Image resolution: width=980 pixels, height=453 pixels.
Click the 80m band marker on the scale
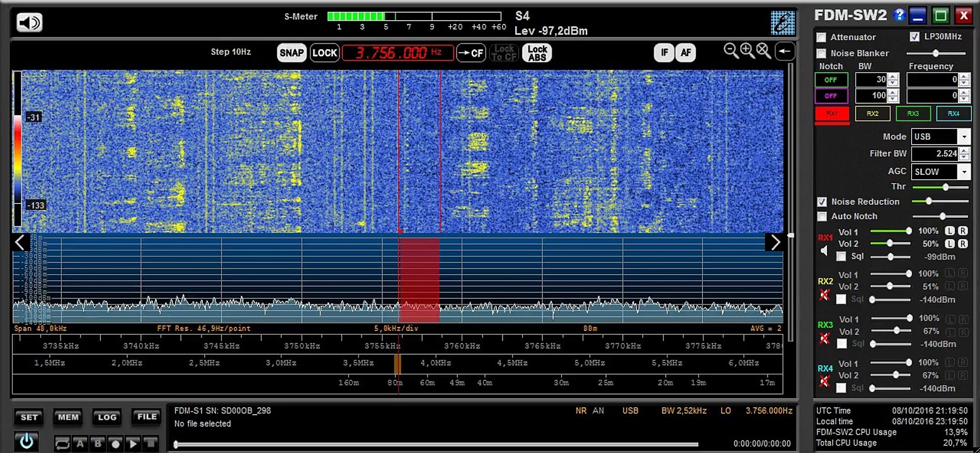pos(395,383)
